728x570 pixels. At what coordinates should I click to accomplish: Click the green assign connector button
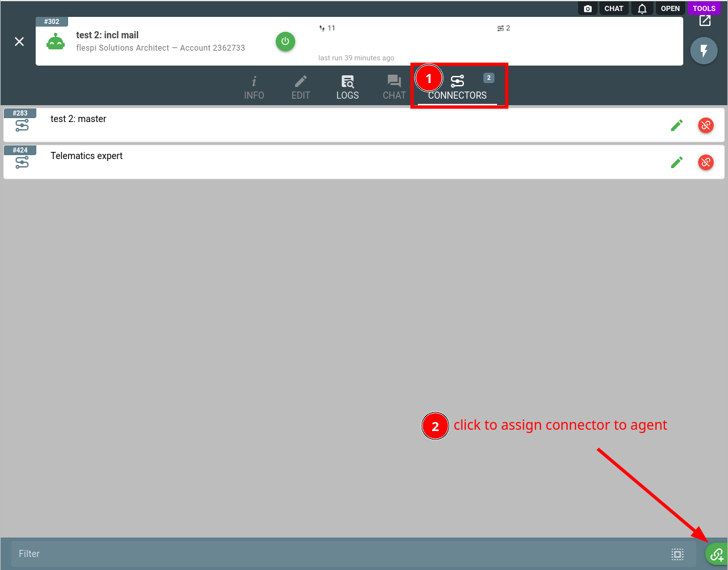pyautogui.click(x=716, y=554)
